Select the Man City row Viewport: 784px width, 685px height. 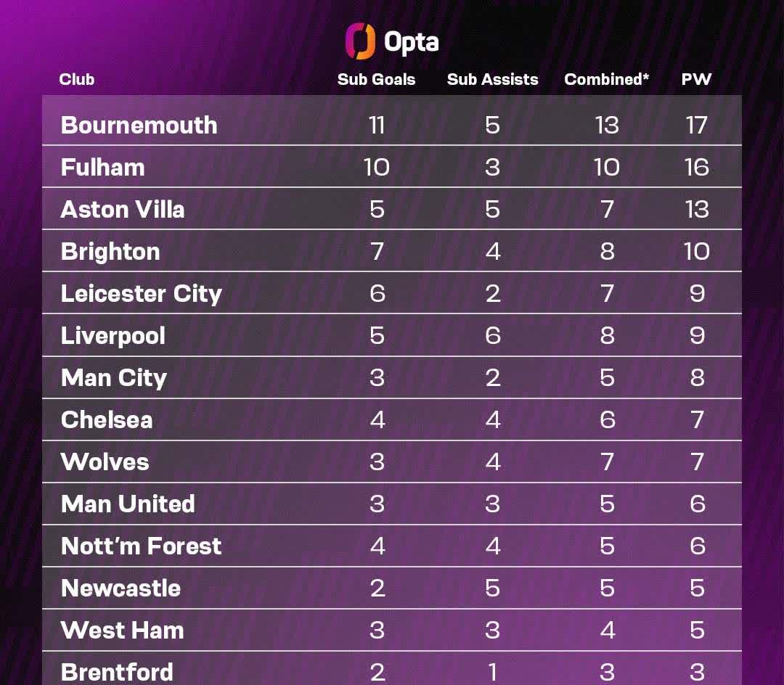tap(114, 377)
